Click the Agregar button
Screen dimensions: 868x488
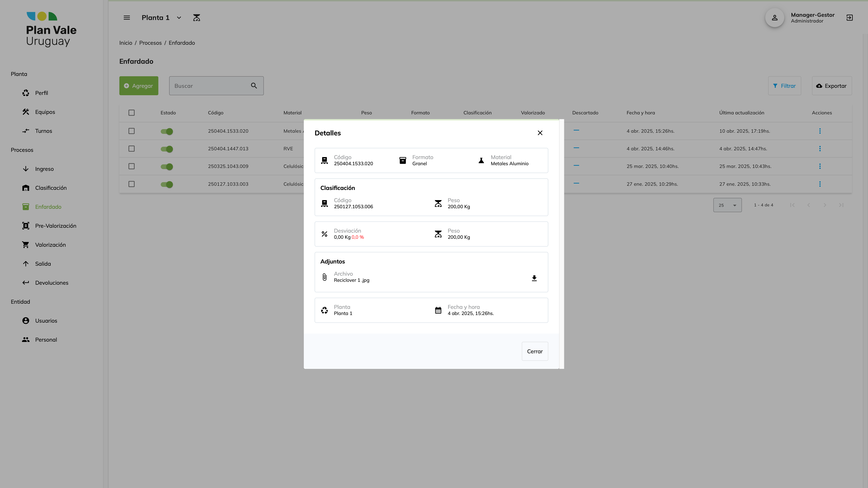point(139,86)
